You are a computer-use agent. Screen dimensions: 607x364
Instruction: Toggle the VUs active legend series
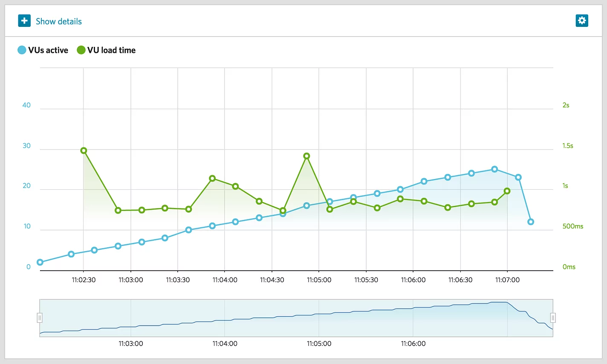click(x=48, y=50)
